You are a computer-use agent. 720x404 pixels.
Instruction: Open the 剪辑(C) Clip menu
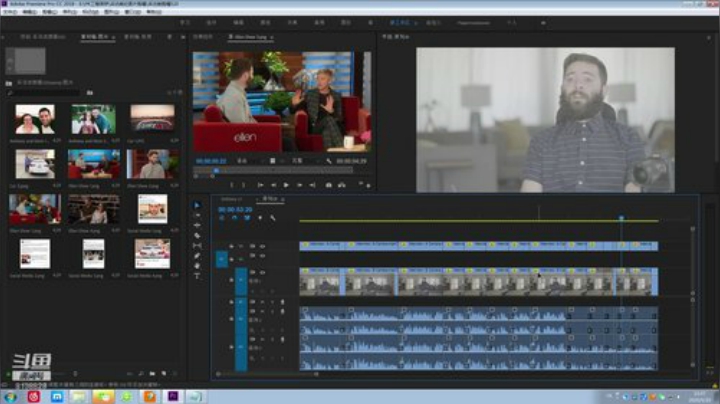pos(50,12)
